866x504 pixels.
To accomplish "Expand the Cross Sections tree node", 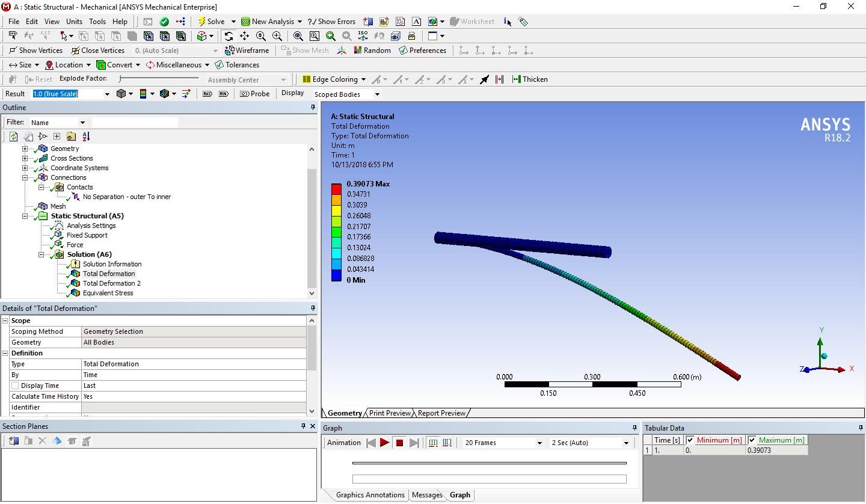I will [25, 158].
